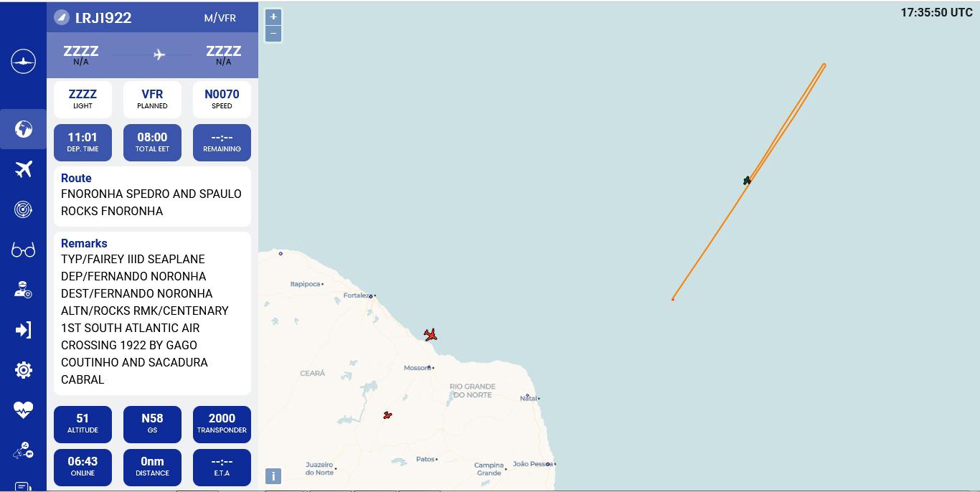Zoom in the map with plus button
This screenshot has height=492, width=980.
click(x=273, y=17)
